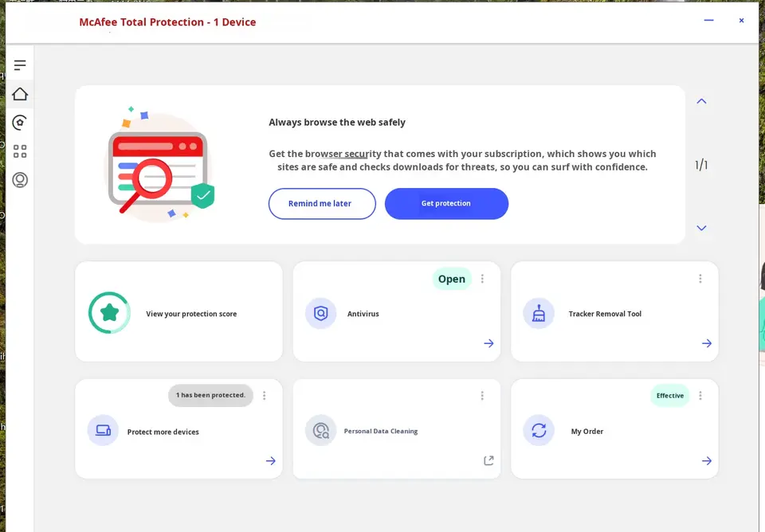Open the hamburger menu in the sidebar
This screenshot has height=532, width=765.
click(x=20, y=65)
